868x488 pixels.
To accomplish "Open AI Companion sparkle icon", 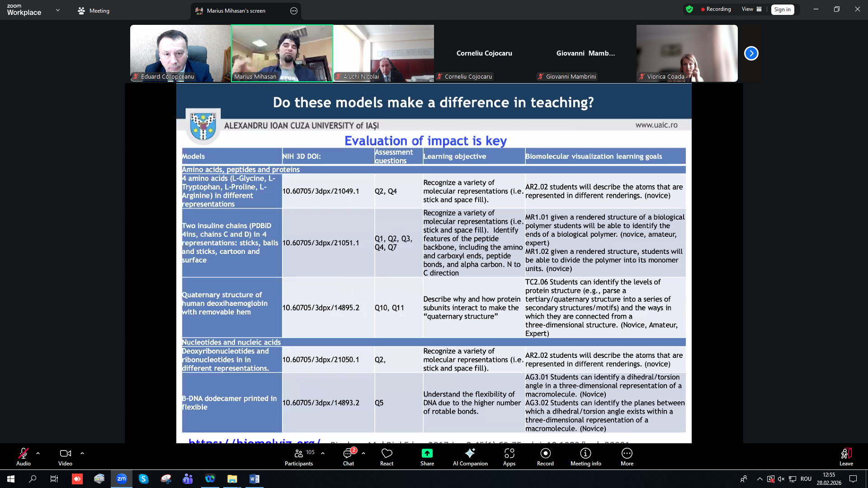I will click(x=470, y=453).
